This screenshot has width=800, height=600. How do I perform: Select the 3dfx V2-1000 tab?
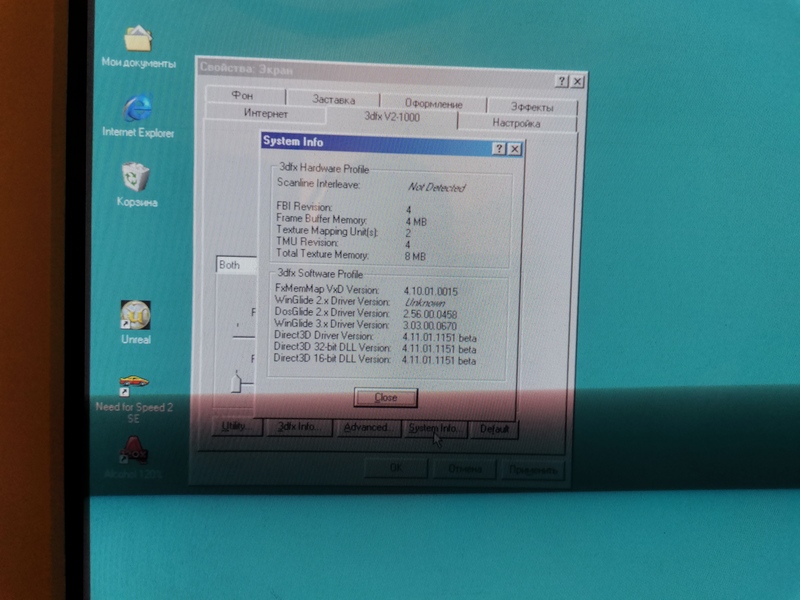(x=392, y=117)
